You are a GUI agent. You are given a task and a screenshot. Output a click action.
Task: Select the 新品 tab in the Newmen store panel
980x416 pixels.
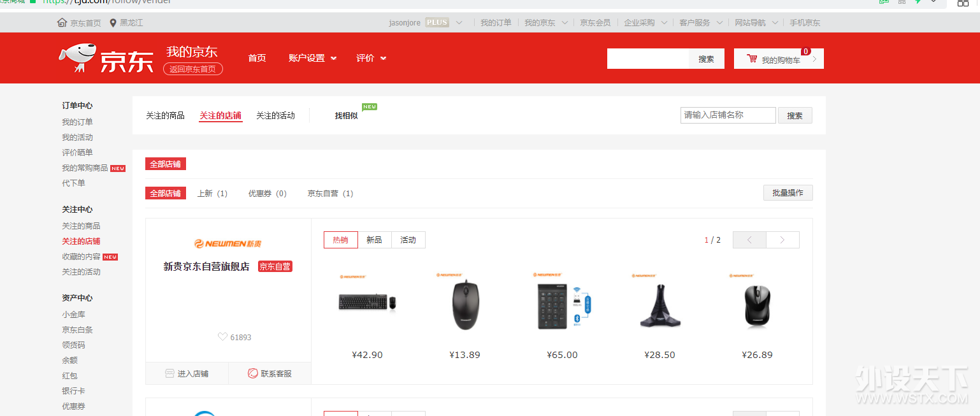[374, 240]
